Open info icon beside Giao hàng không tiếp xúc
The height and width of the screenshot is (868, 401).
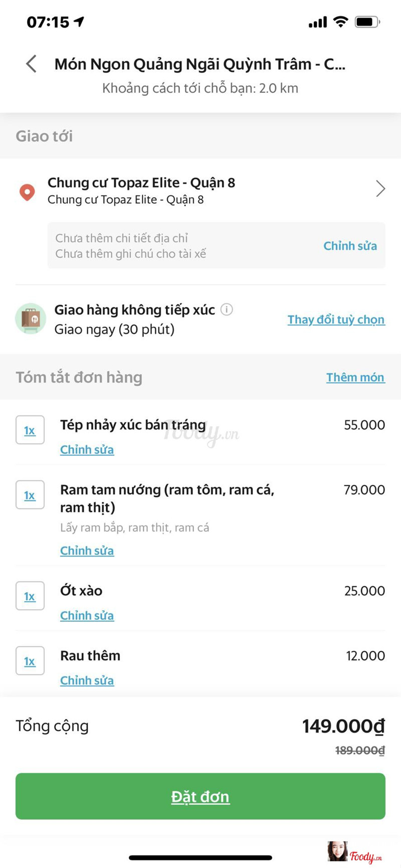(x=227, y=309)
